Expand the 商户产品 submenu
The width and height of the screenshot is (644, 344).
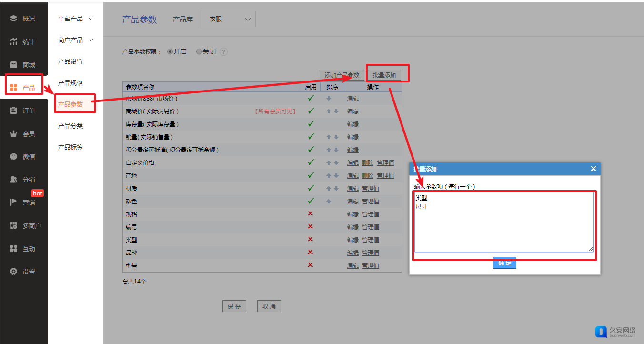tap(75, 40)
